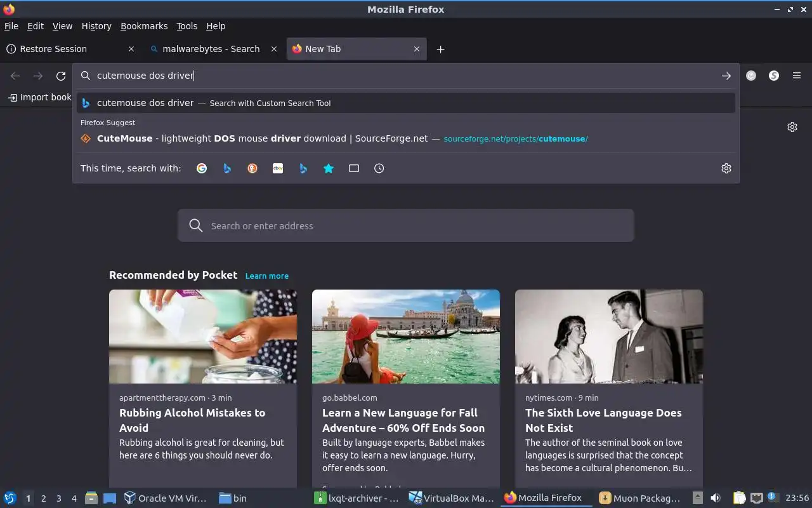Open the CuteMouse SourceForge.net suggestion
812x508 pixels.
click(x=406, y=138)
